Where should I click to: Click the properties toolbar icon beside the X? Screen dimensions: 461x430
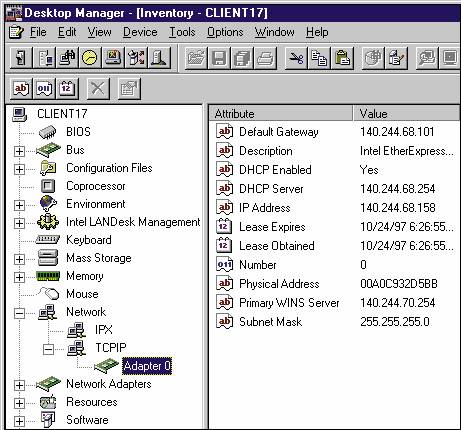(x=129, y=89)
